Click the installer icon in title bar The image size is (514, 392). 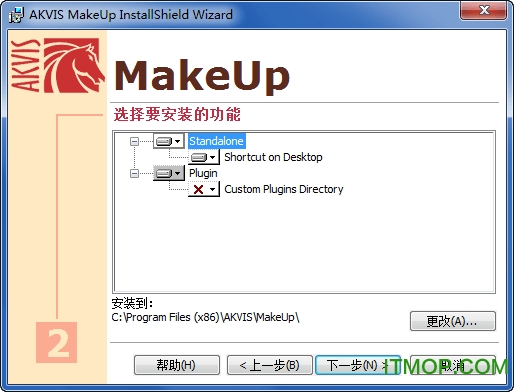tap(16, 15)
